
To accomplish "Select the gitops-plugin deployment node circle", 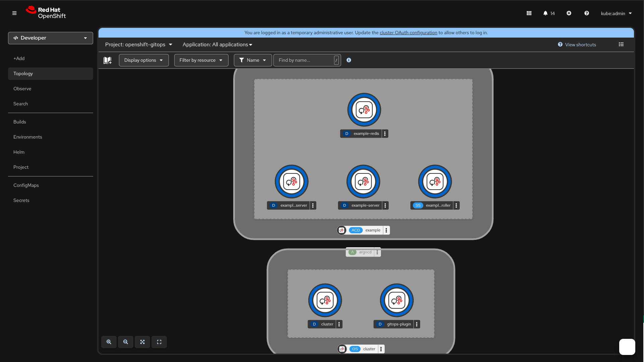I will pyautogui.click(x=397, y=300).
